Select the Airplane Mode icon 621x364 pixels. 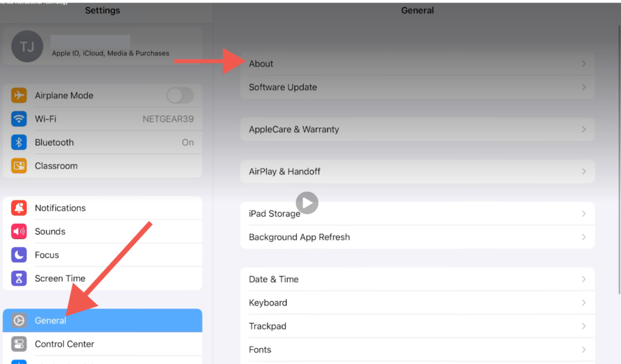coord(19,95)
